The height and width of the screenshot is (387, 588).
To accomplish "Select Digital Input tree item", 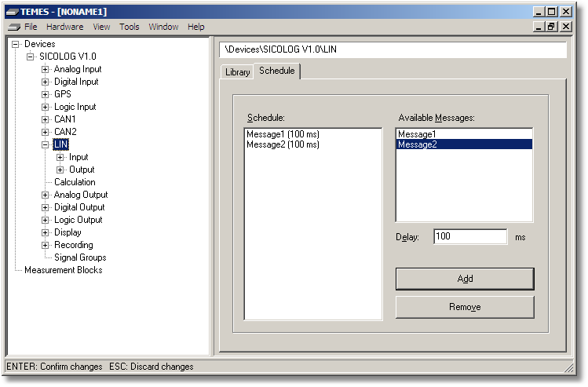I will point(76,82).
